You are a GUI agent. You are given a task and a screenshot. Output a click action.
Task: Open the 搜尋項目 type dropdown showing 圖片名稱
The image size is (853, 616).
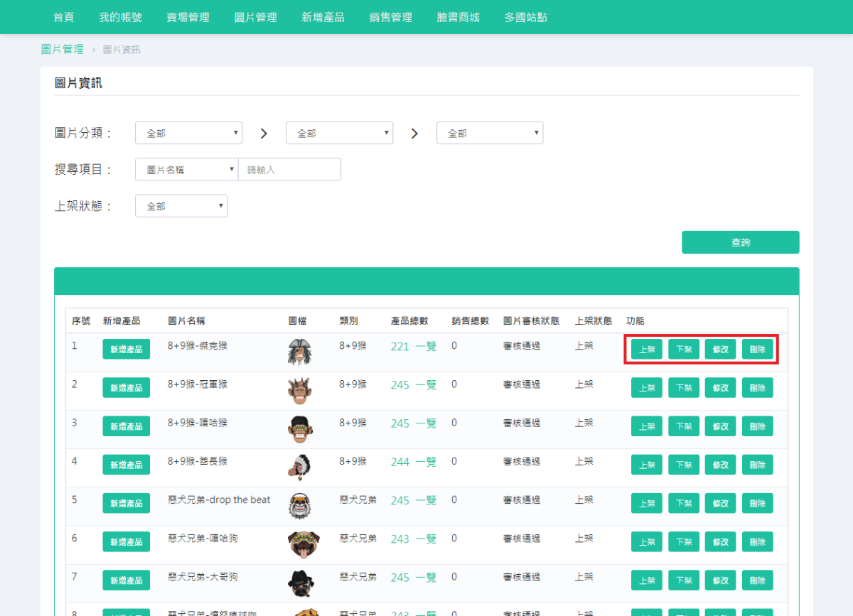point(186,169)
